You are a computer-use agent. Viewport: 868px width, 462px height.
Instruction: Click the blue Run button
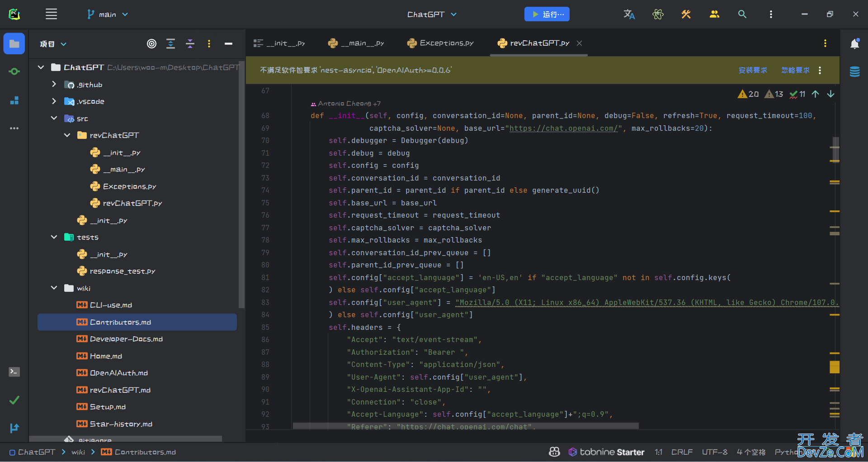click(x=547, y=14)
